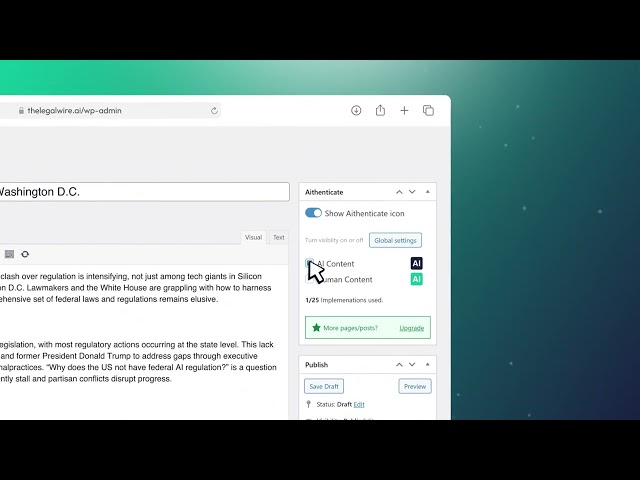This screenshot has height=480, width=640.
Task: Toggle the Show Aithenticate icon switch
Action: pos(313,213)
